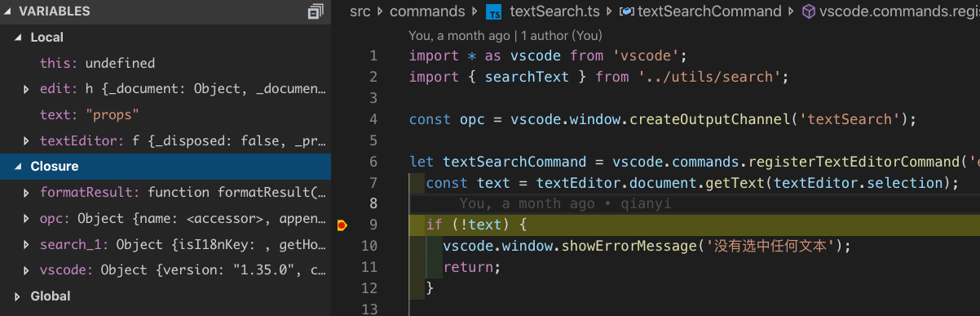Click the breakpoint marker on line 9
The width and height of the screenshot is (980, 316).
342,225
